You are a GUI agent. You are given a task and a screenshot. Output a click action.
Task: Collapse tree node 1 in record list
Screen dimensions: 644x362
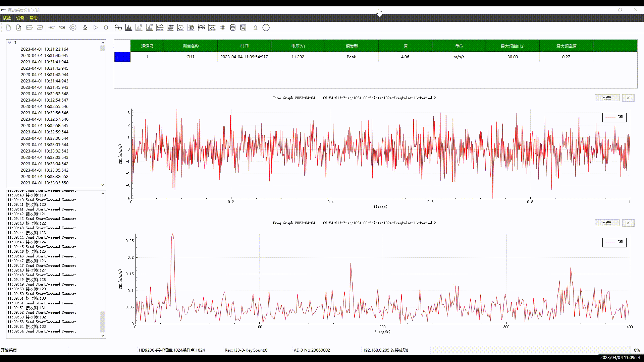10,43
